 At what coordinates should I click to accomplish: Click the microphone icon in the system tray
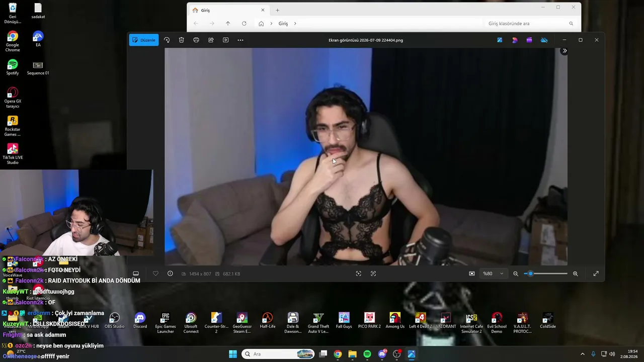click(594, 354)
